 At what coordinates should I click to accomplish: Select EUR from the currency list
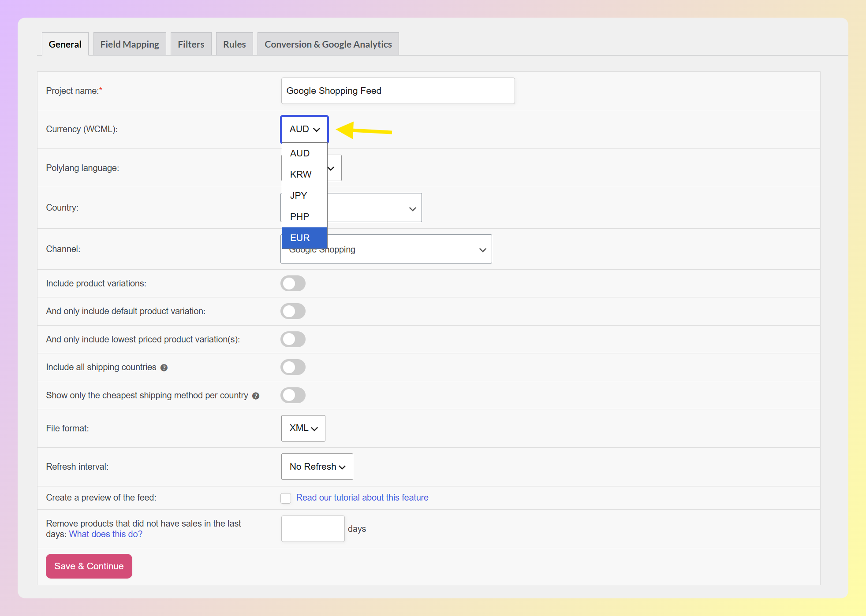[x=305, y=238]
